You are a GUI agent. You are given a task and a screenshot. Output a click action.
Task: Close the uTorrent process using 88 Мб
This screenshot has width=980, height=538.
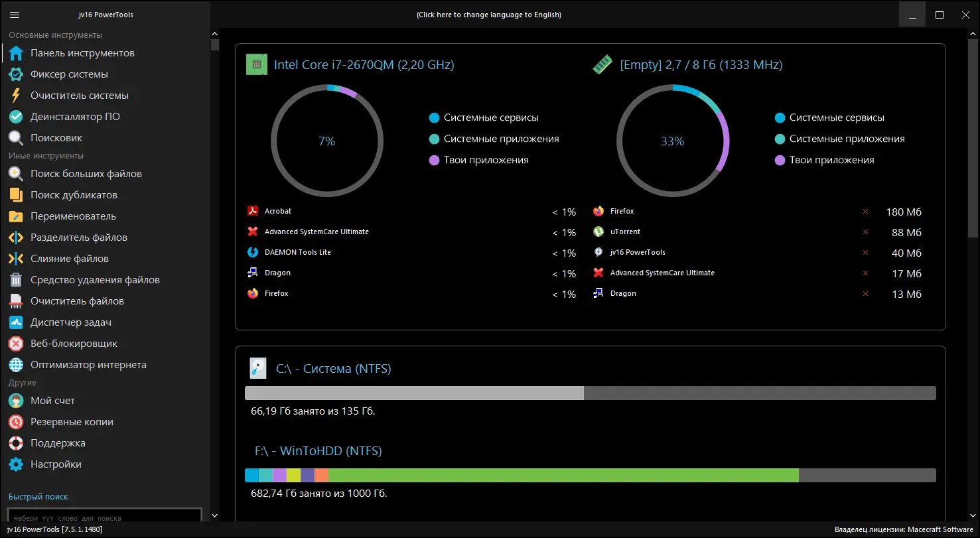[x=865, y=232]
